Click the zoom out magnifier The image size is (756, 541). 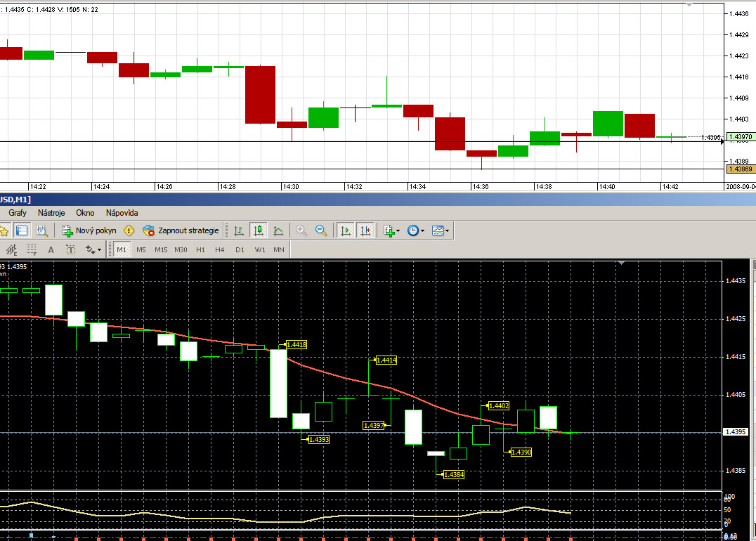pos(321,230)
